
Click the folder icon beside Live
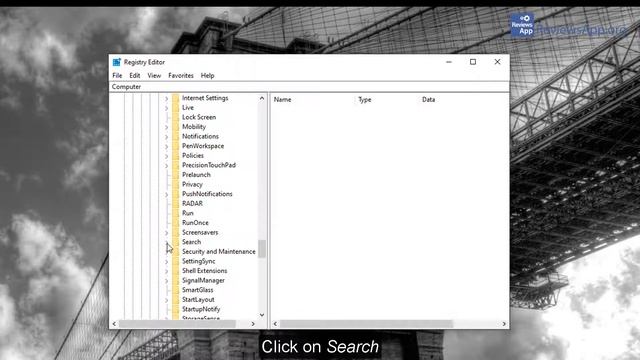pyautogui.click(x=176, y=108)
